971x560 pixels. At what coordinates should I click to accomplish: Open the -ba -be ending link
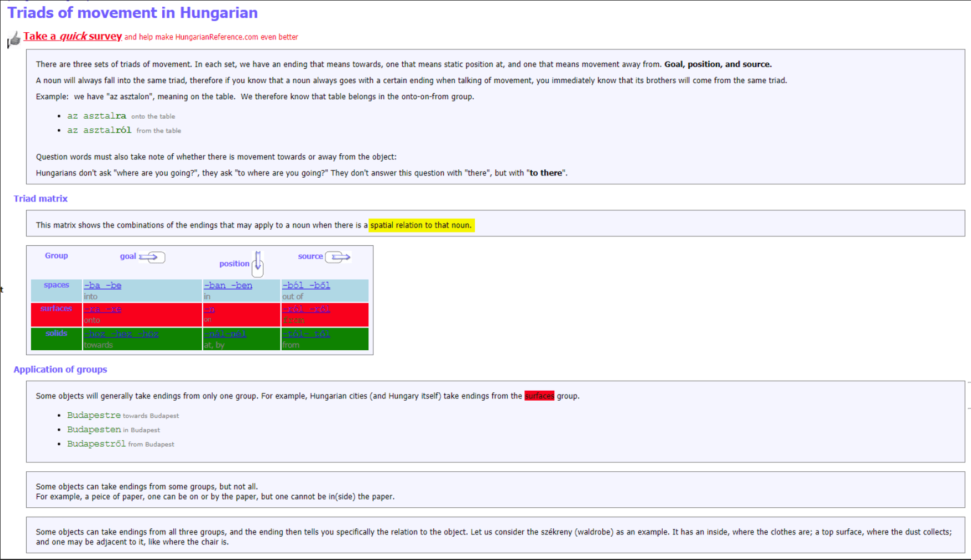(103, 285)
